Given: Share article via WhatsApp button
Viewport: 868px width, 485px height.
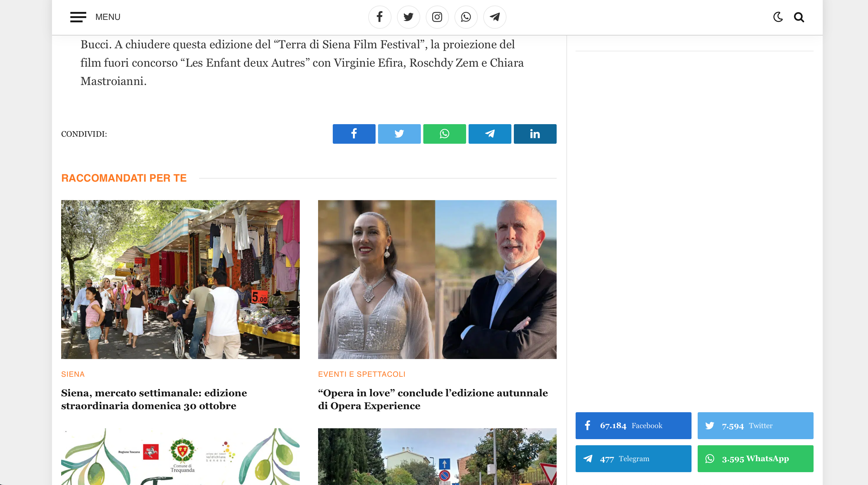Looking at the screenshot, I should pos(444,134).
